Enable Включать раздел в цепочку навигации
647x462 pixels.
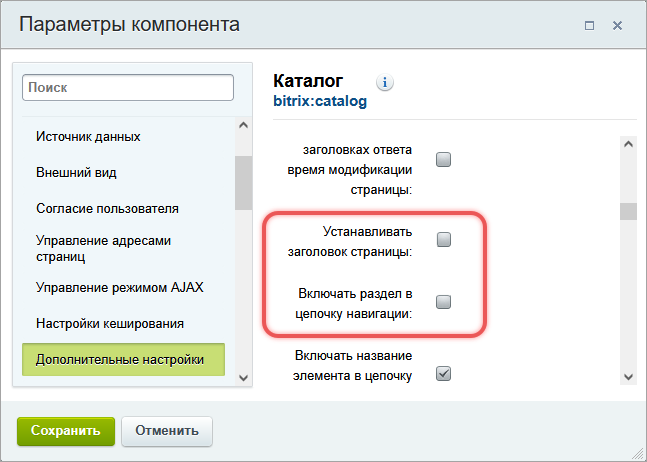444,302
